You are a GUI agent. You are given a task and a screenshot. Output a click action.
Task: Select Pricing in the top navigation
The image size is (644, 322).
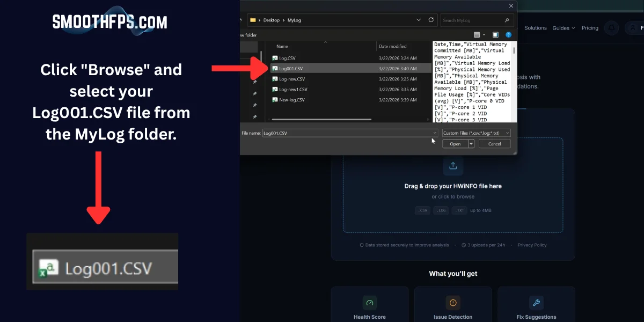(590, 28)
